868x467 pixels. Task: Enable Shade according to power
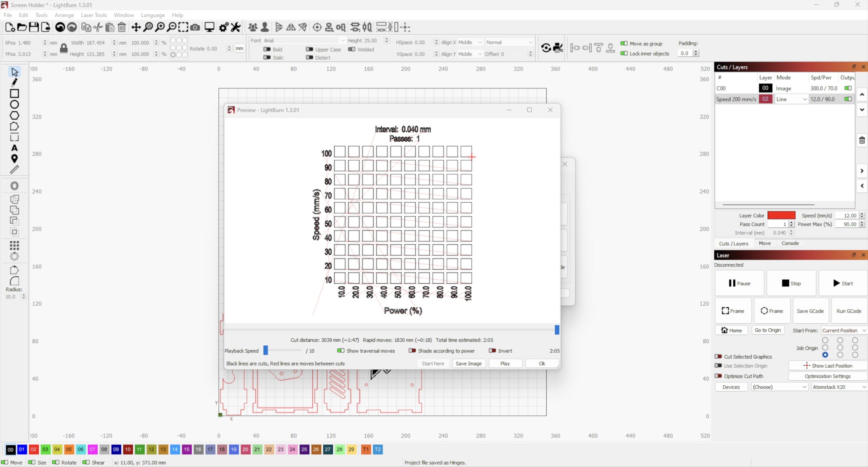[x=412, y=351]
